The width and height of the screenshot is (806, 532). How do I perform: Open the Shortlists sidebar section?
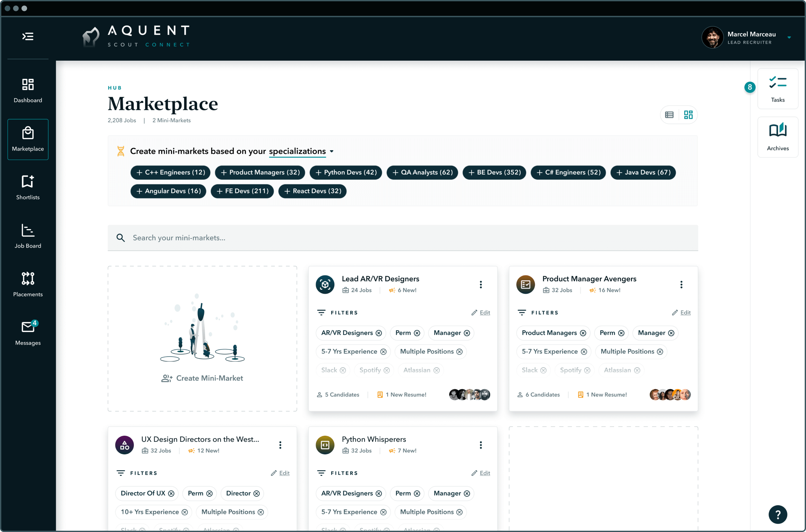click(28, 188)
